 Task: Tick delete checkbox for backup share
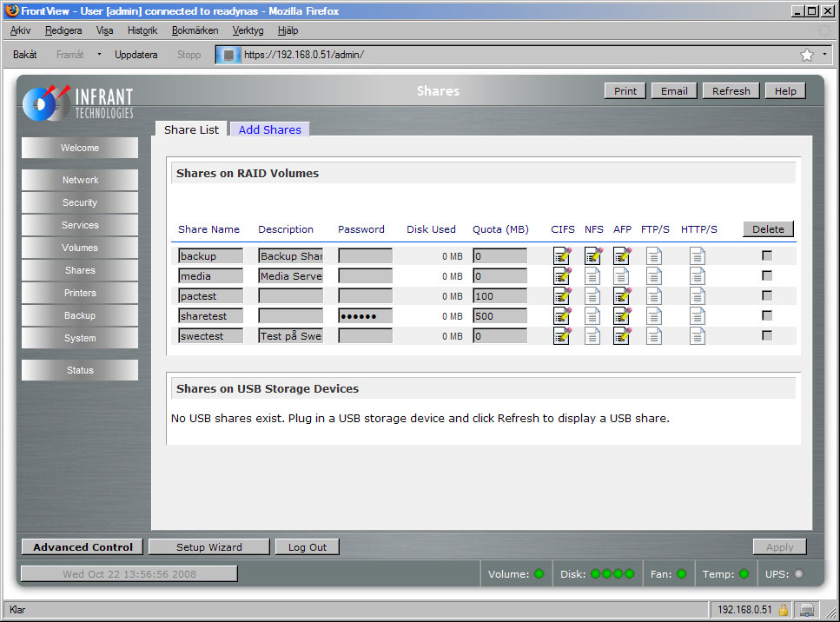pyautogui.click(x=767, y=255)
